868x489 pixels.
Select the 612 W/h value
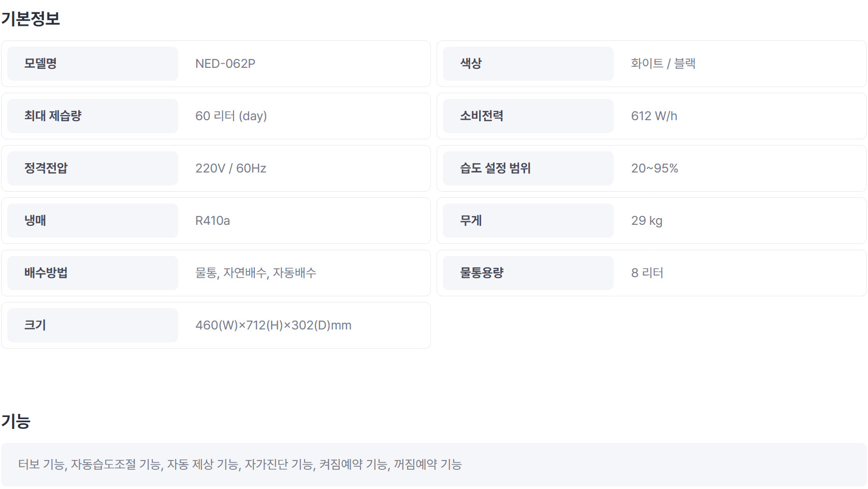click(654, 116)
